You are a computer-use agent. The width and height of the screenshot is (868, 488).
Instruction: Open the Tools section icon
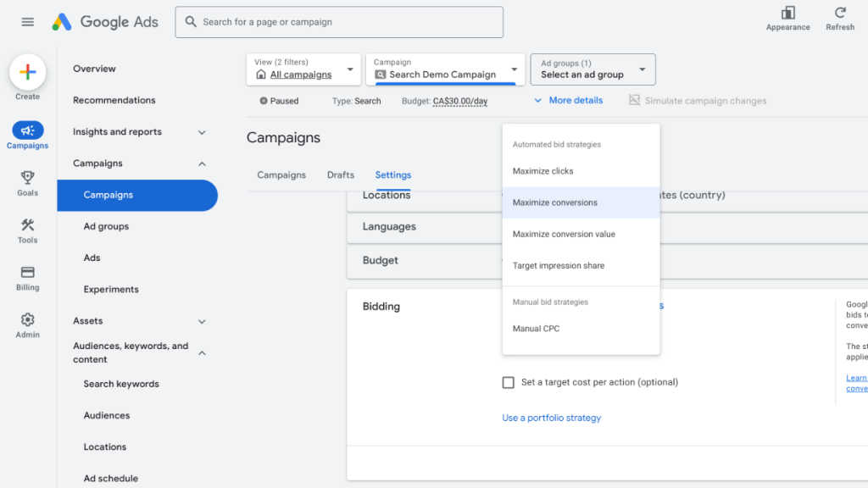tap(27, 228)
